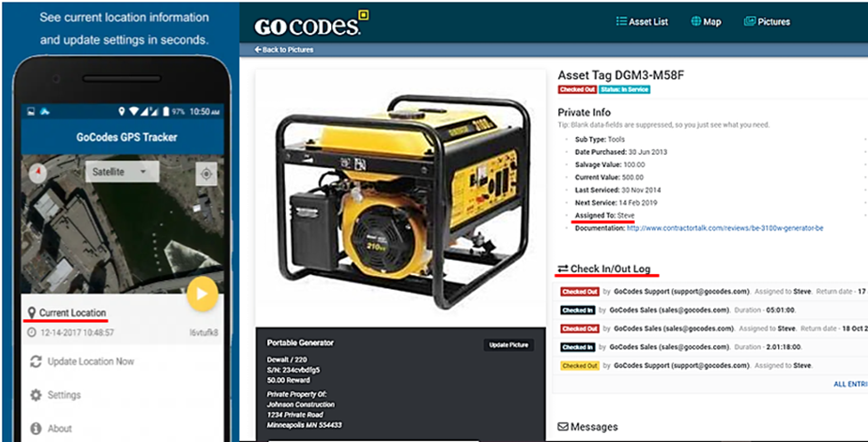The height and width of the screenshot is (442, 868).
Task: Click the Salvage Value: 100.00 entry
Action: (x=610, y=165)
